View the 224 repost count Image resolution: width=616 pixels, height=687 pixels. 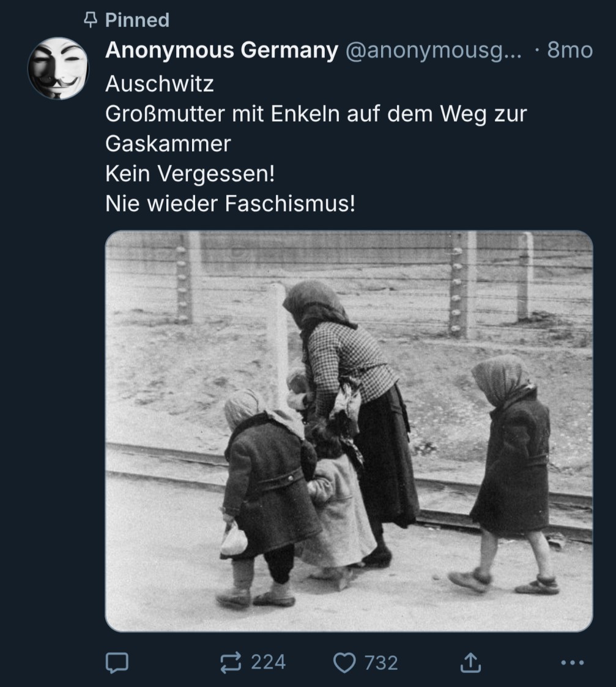[x=268, y=662]
